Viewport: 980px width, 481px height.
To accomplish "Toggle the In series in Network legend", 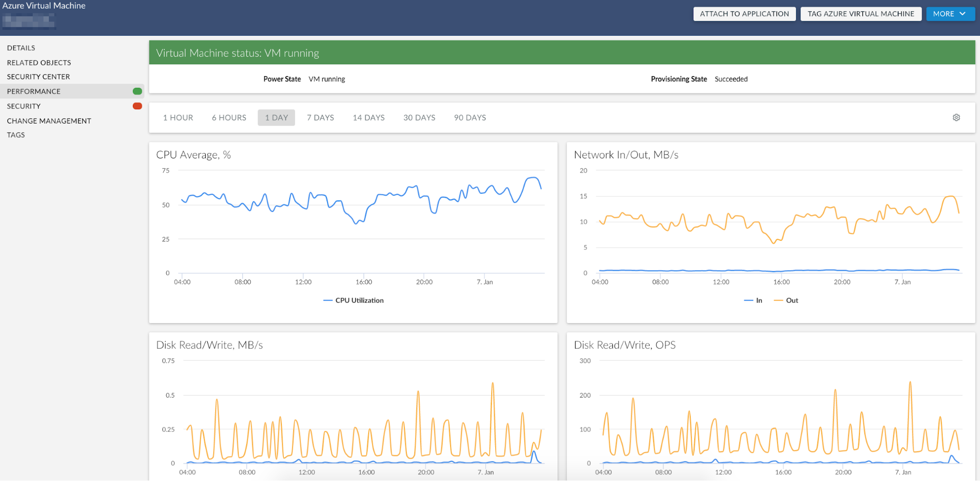I will click(753, 301).
